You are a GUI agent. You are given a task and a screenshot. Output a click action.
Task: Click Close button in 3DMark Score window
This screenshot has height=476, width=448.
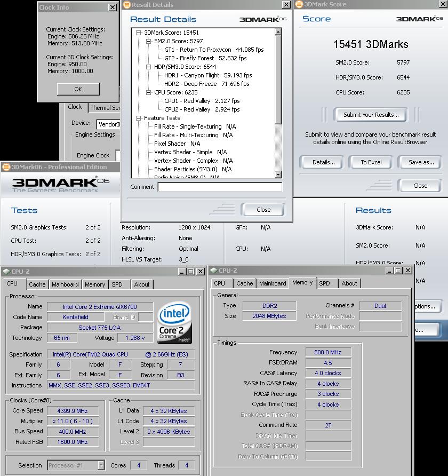[x=420, y=186]
